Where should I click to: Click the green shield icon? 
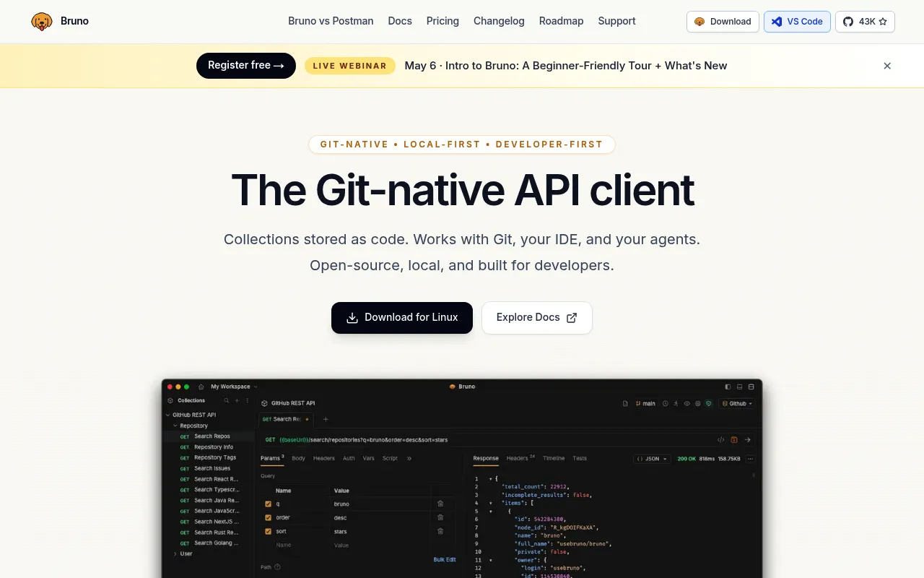click(x=709, y=403)
